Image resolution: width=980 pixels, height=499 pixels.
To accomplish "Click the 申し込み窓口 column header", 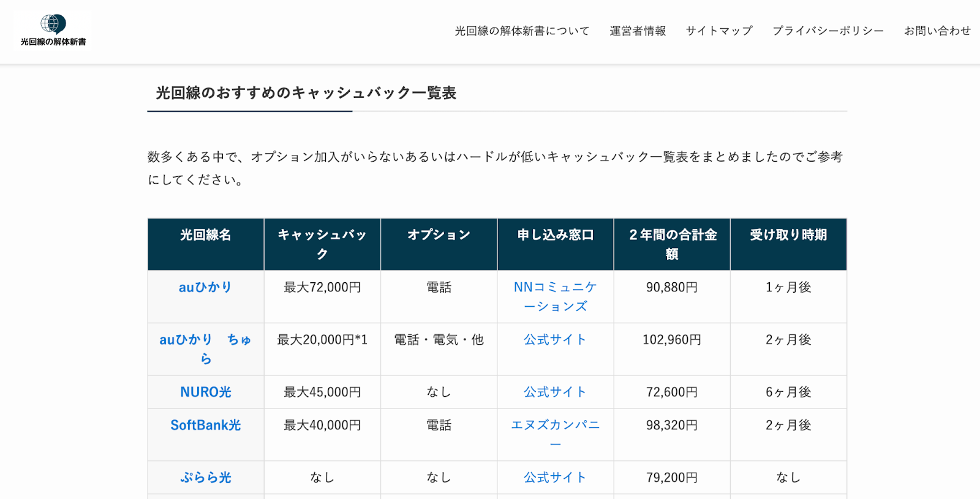I will (556, 244).
